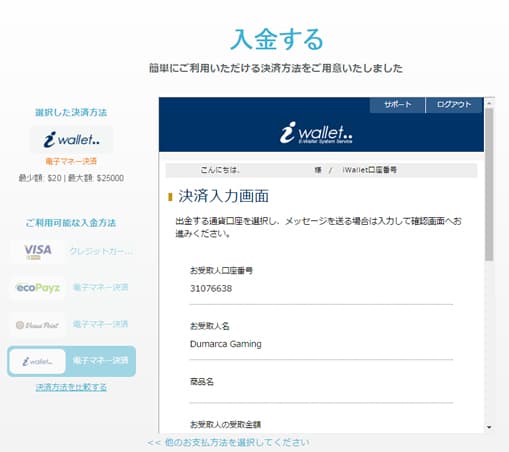509x452 pixels.
Task: Click the ログアウト tab
Action: pyautogui.click(x=454, y=105)
